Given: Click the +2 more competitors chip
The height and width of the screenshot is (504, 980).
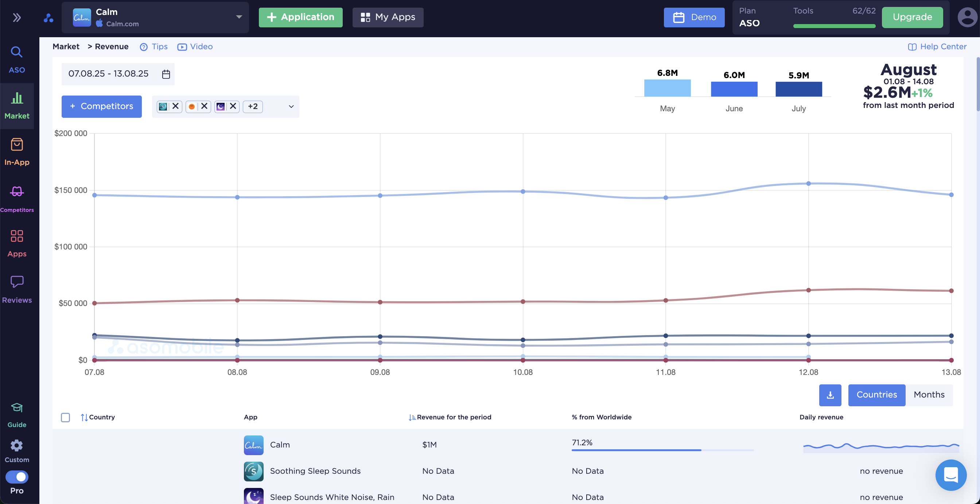Looking at the screenshot, I should pyautogui.click(x=253, y=106).
